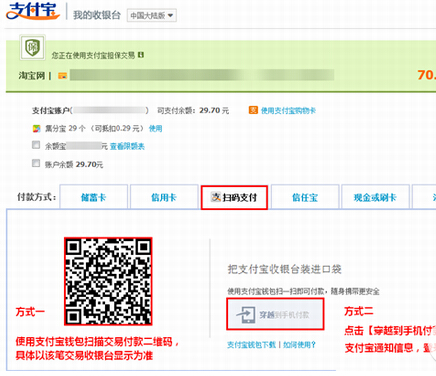
Task: Click 我的收银台 header text
Action: (x=97, y=15)
